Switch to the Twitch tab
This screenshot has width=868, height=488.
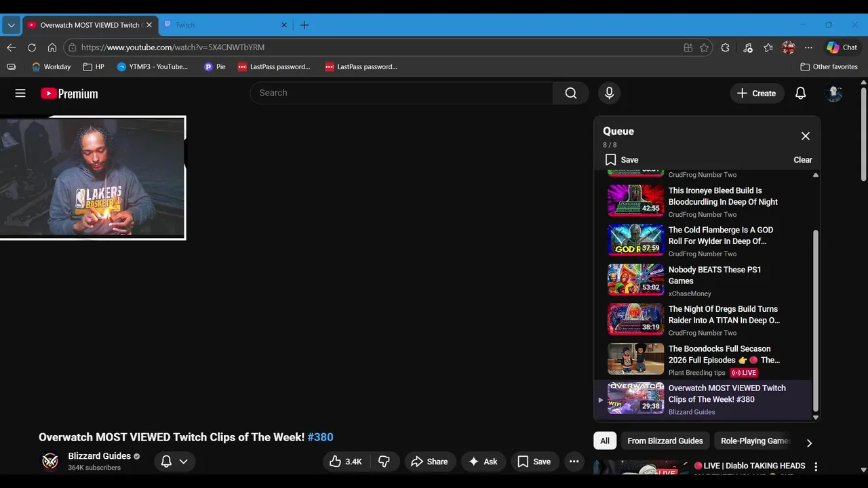click(x=225, y=25)
